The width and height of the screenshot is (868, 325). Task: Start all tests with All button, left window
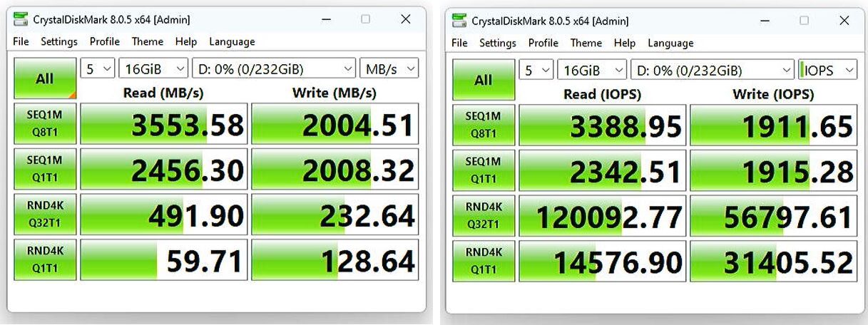coord(45,78)
